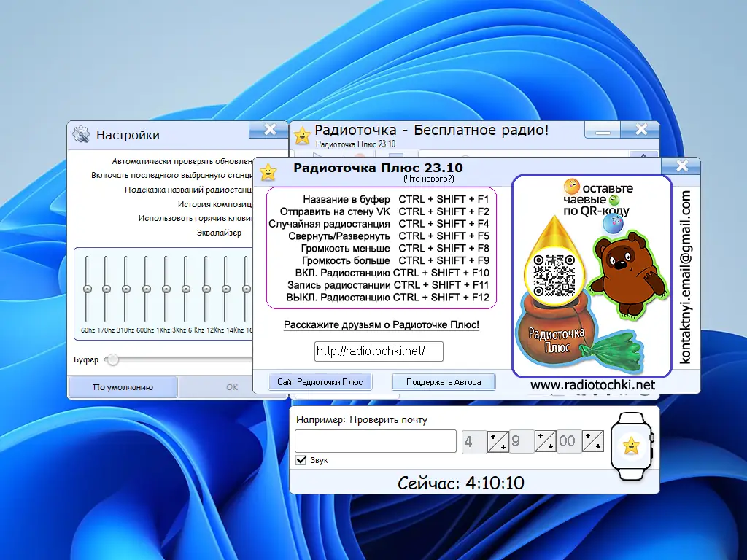
Task: Minimize the Радиоточка main window
Action: click(603, 130)
